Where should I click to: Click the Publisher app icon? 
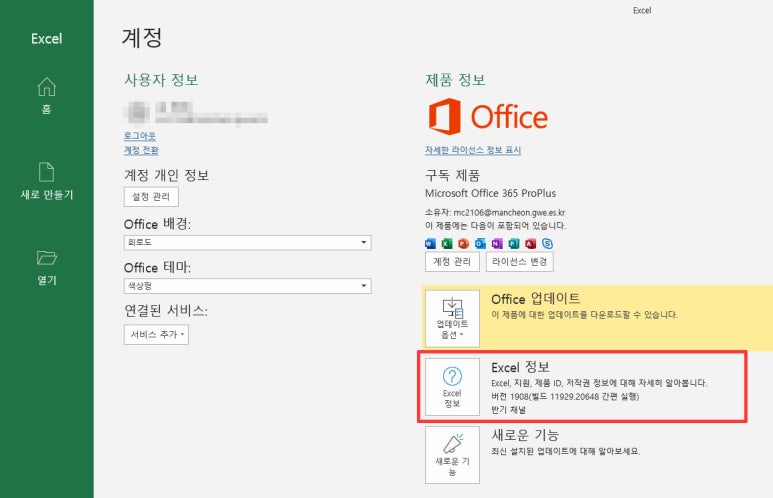pos(514,244)
